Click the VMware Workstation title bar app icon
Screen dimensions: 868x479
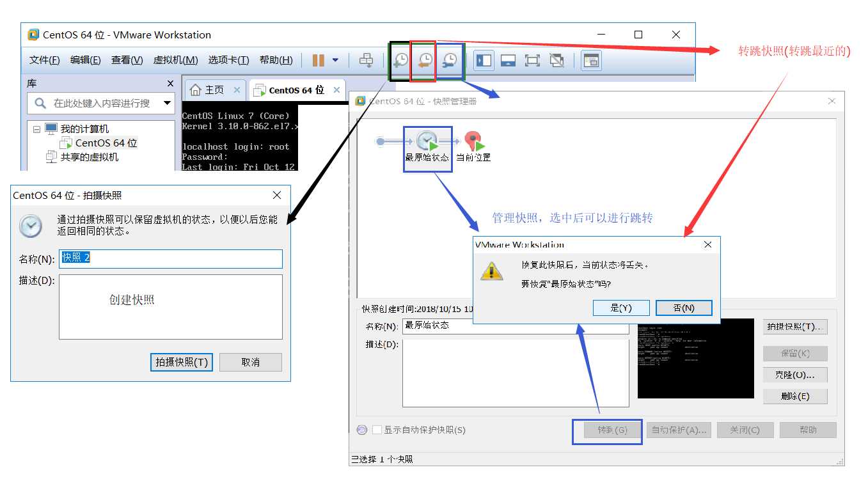coord(33,35)
